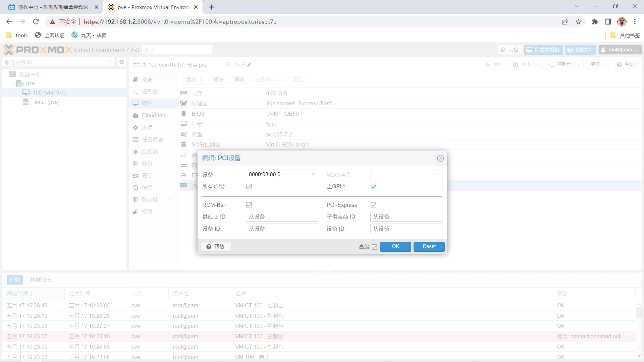
Task: Click the Proxmox logo
Action: [38, 50]
